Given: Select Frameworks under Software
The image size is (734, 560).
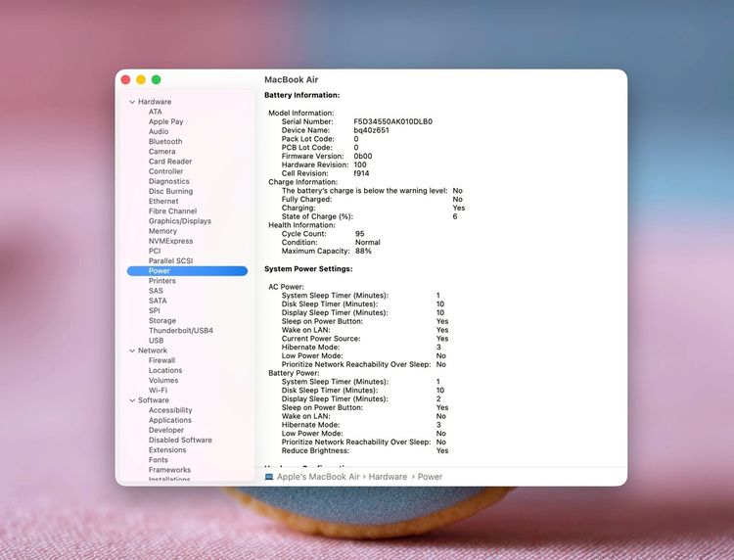Looking at the screenshot, I should tap(169, 470).
